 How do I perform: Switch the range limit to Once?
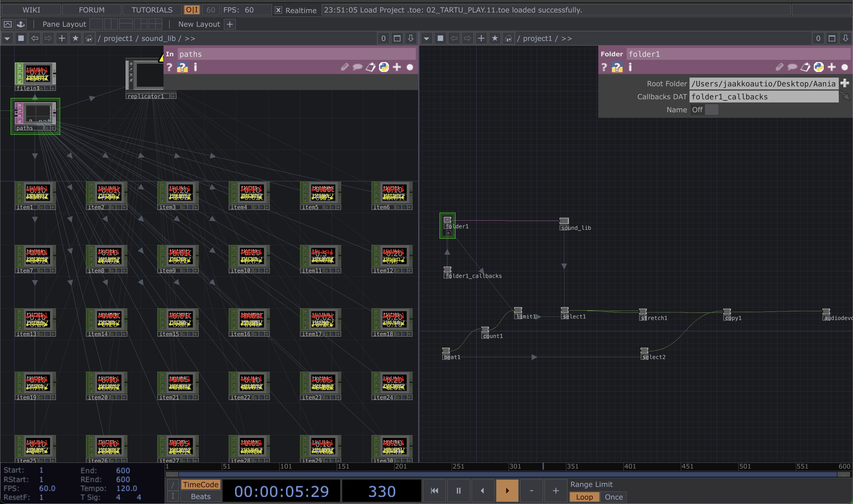click(613, 497)
